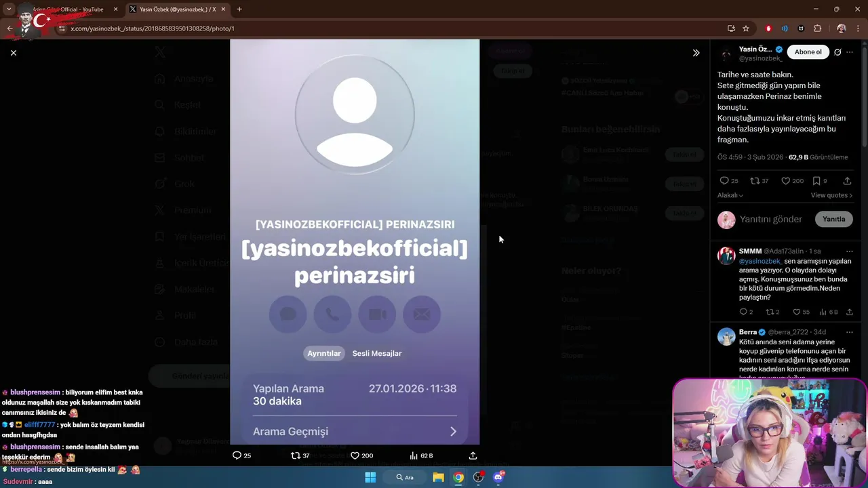
Task: Open the Windows Start menu
Action: click(x=370, y=477)
